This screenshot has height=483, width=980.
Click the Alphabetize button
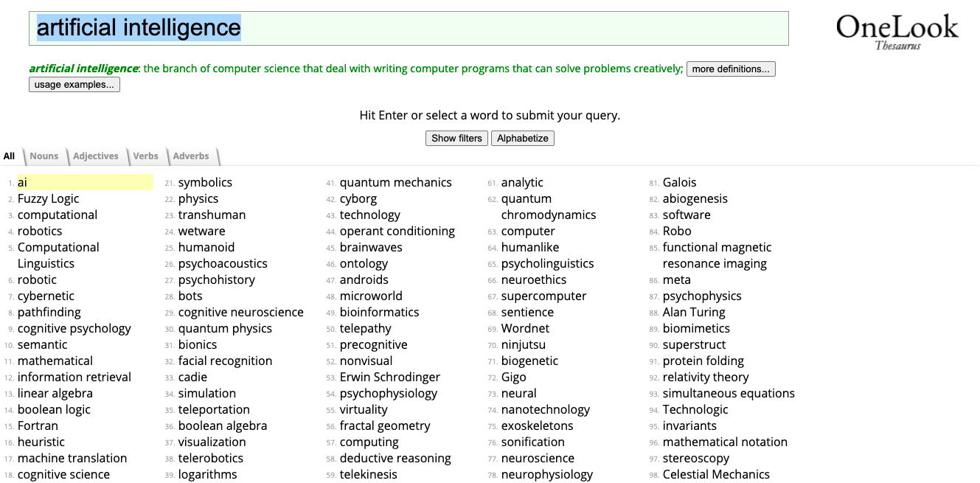[522, 138]
